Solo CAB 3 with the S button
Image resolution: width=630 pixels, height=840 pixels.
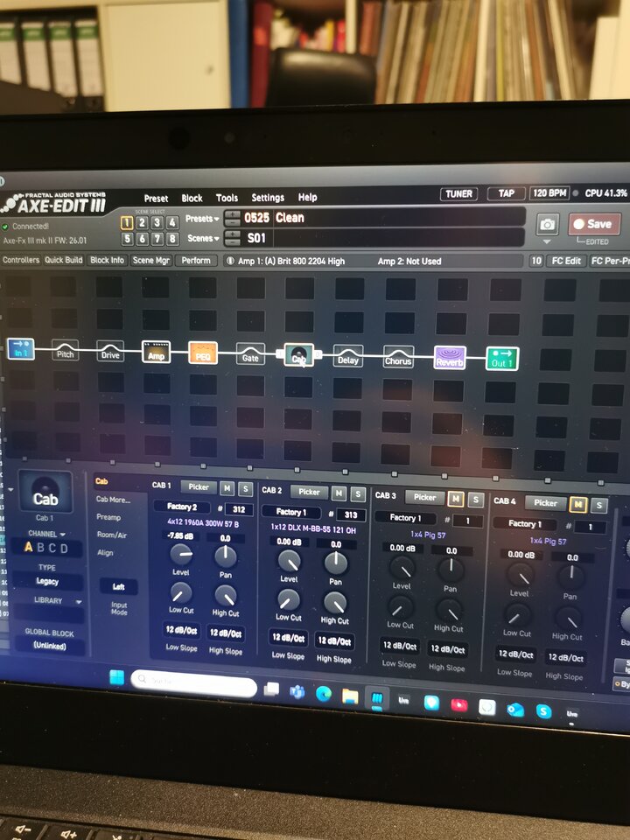475,500
